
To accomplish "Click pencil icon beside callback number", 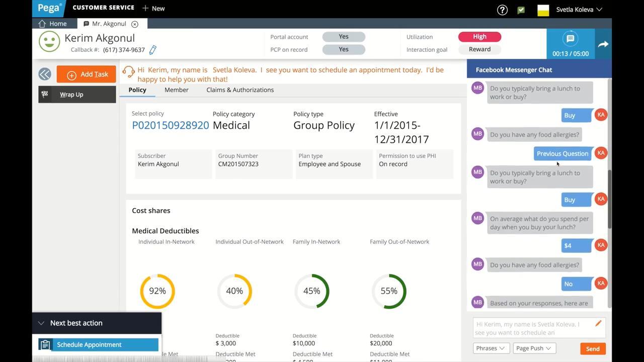I will click(x=152, y=50).
